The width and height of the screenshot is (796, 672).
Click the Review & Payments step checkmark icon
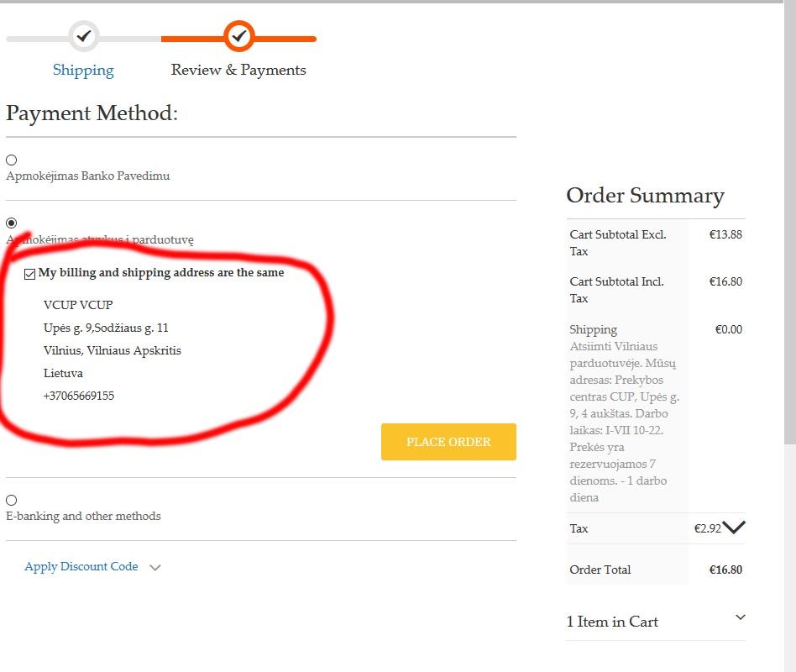click(239, 36)
